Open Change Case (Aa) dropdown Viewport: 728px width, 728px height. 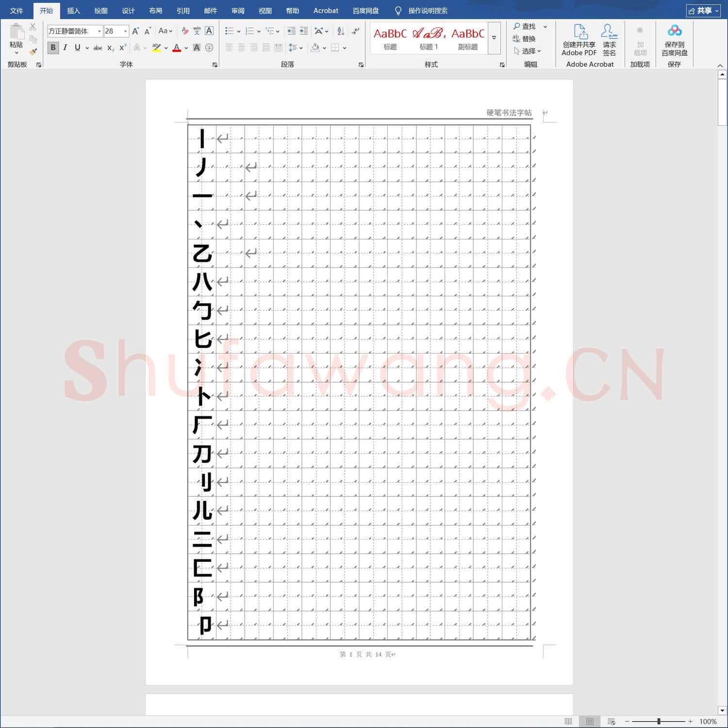tap(165, 31)
